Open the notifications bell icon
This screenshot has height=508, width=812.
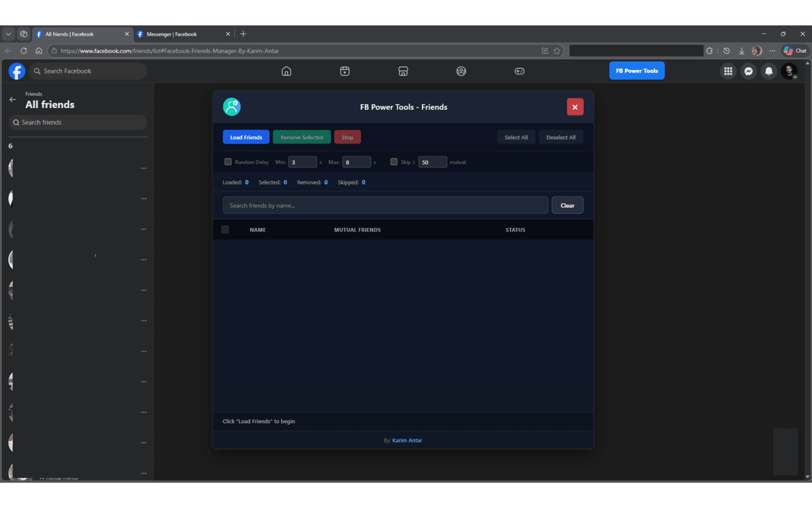click(769, 71)
